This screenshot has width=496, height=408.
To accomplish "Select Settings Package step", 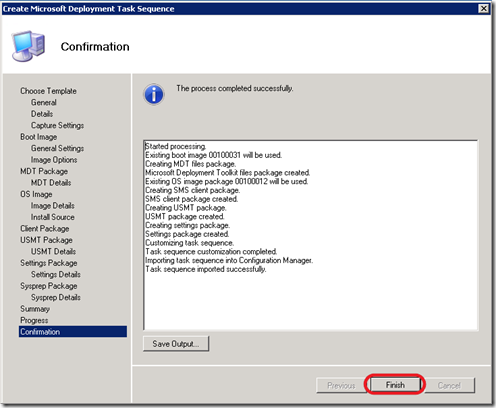I will click(49, 263).
